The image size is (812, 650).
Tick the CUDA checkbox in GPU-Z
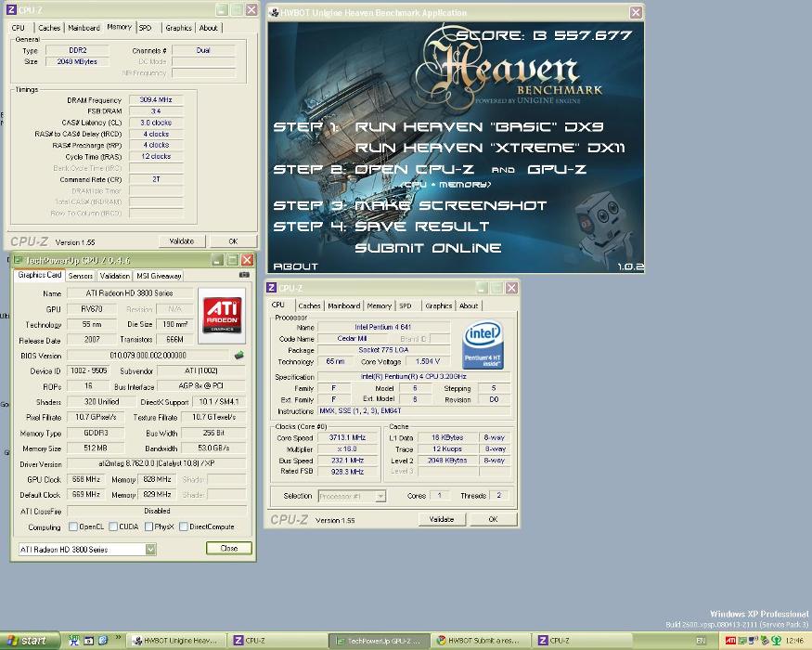(113, 526)
